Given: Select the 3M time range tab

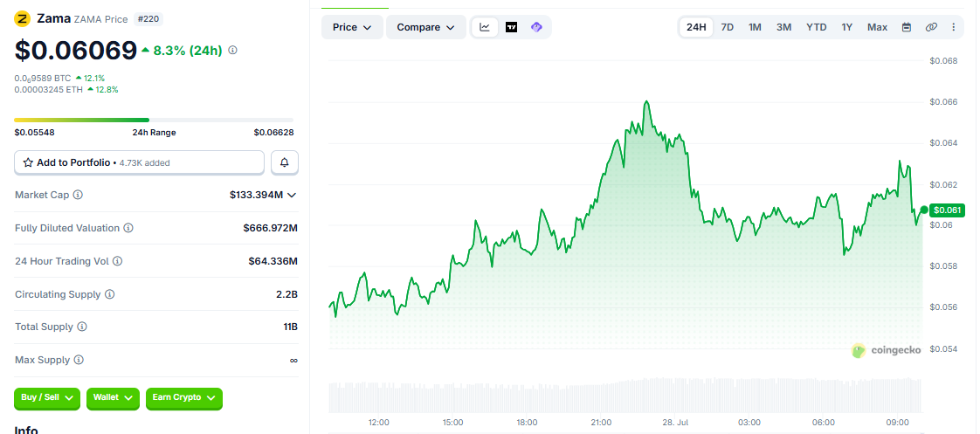Looking at the screenshot, I should [783, 27].
